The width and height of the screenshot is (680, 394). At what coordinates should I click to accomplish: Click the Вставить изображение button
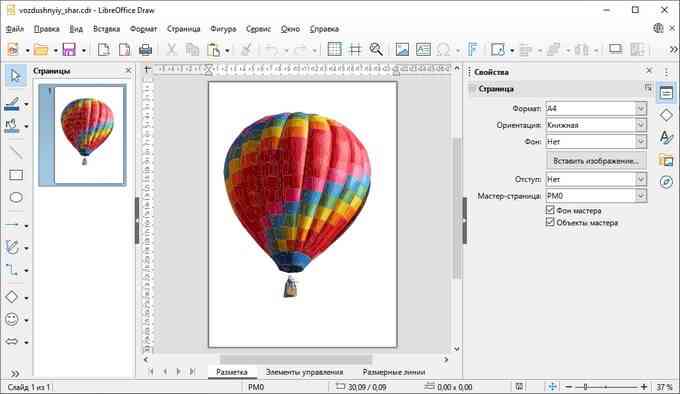point(596,161)
